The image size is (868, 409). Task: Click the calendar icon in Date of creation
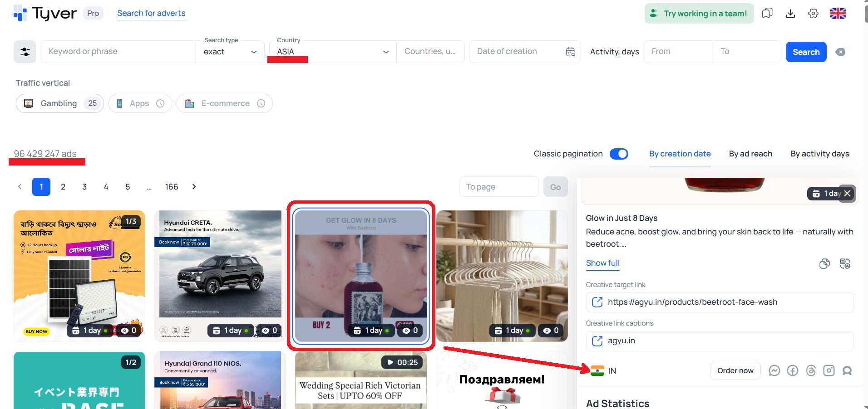pyautogui.click(x=571, y=52)
